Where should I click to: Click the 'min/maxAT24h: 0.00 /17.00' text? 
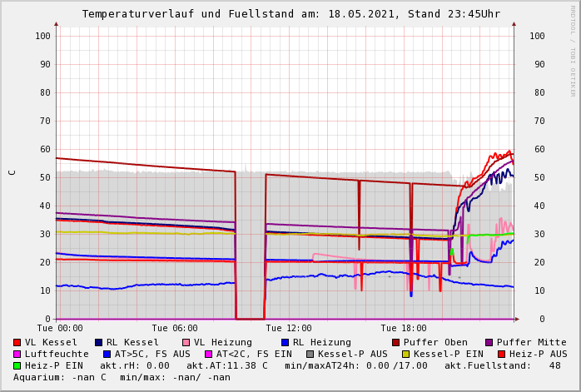(356, 365)
